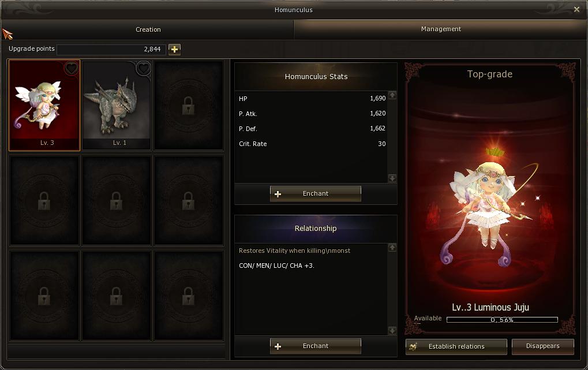The width and height of the screenshot is (588, 370).
Task: Click Enchant under the Relationship panel
Action: pyautogui.click(x=316, y=346)
